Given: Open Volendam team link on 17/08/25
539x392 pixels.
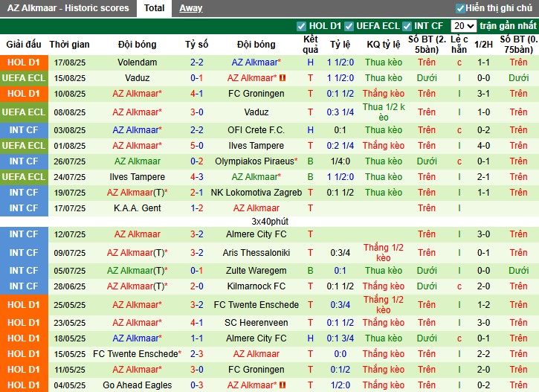Looking at the screenshot, I should tap(137, 62).
